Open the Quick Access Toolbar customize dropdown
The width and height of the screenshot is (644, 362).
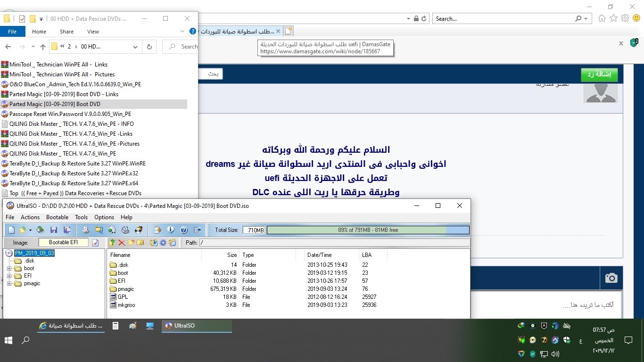tap(41, 19)
